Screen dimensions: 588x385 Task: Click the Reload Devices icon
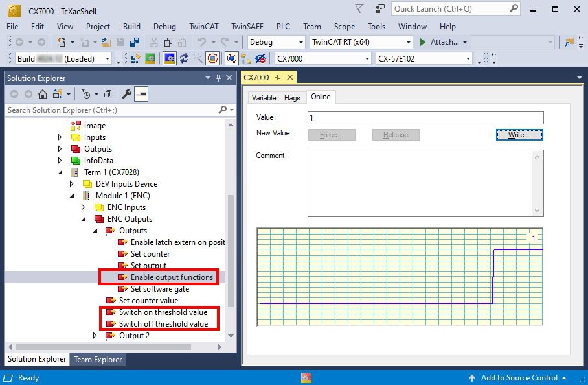coord(184,58)
